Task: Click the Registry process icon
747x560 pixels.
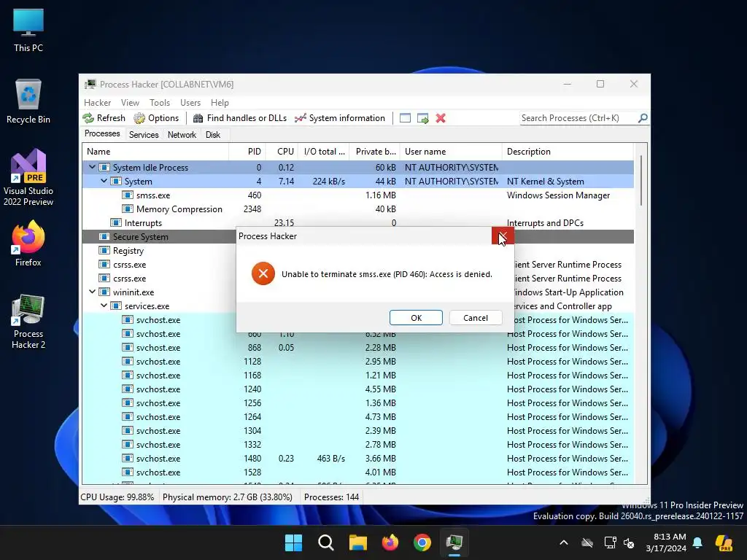Action: (x=104, y=251)
